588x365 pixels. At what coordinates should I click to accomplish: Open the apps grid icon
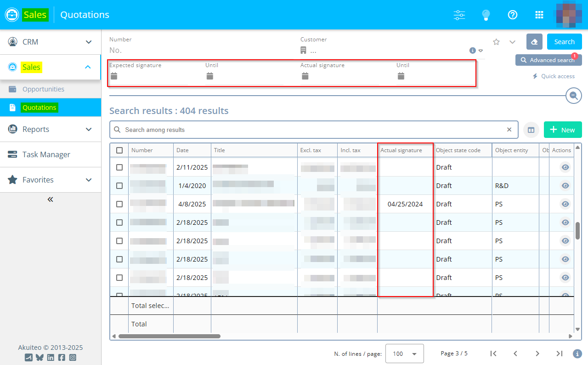click(x=539, y=15)
